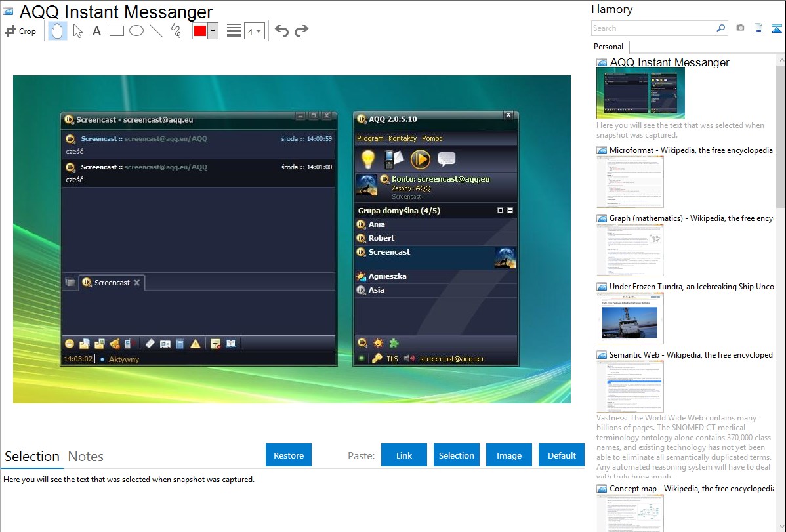This screenshot has width=786, height=532.
Task: Select contact Ania
Action: (436, 224)
